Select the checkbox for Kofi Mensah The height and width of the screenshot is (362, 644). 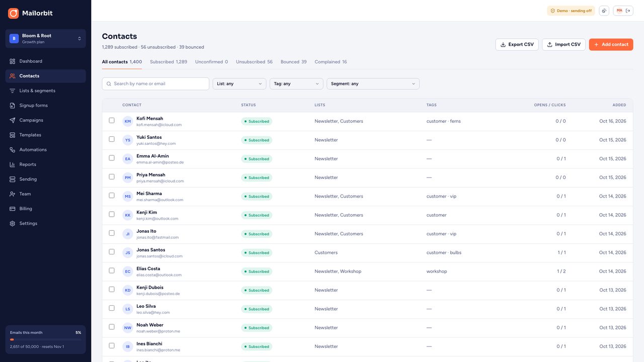coord(112,121)
